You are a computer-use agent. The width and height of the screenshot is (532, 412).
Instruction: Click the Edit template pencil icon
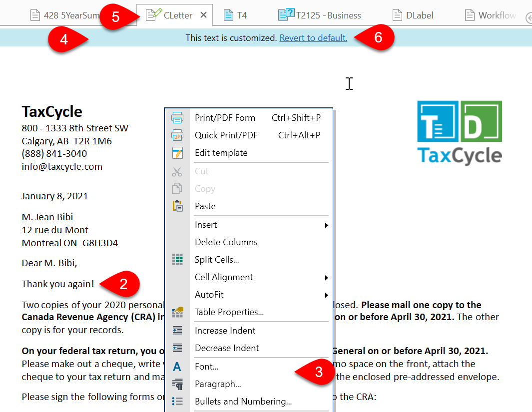tap(177, 153)
